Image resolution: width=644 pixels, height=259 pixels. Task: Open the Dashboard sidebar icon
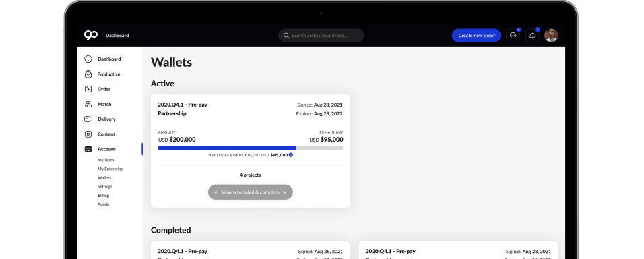tap(88, 59)
